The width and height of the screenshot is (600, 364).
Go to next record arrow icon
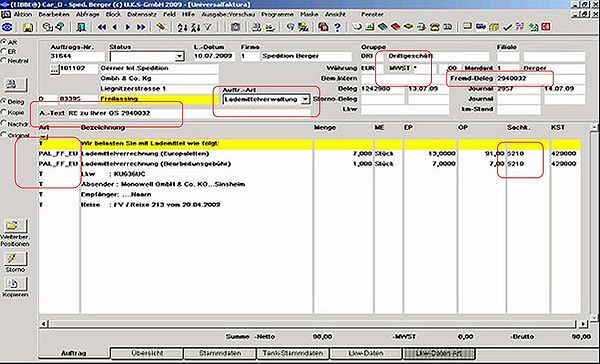click(x=128, y=27)
